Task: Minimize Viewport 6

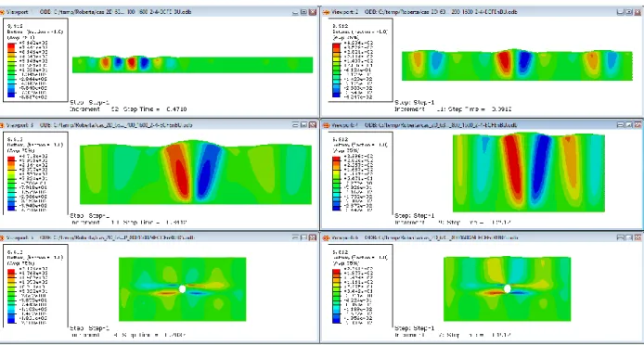Action: click(620, 237)
